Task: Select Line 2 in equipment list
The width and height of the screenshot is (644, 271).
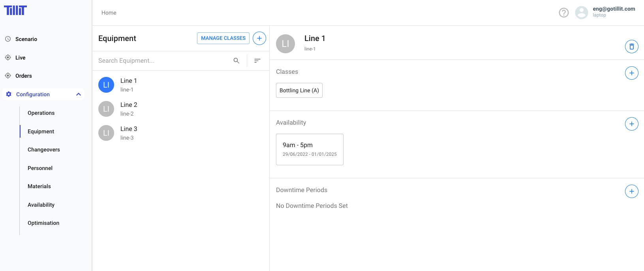Action: pos(129,109)
